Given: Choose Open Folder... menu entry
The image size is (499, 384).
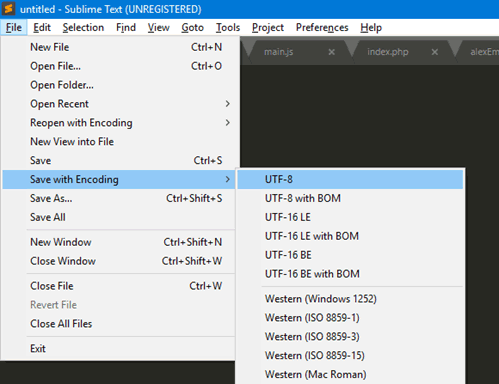Looking at the screenshot, I should point(119,85).
